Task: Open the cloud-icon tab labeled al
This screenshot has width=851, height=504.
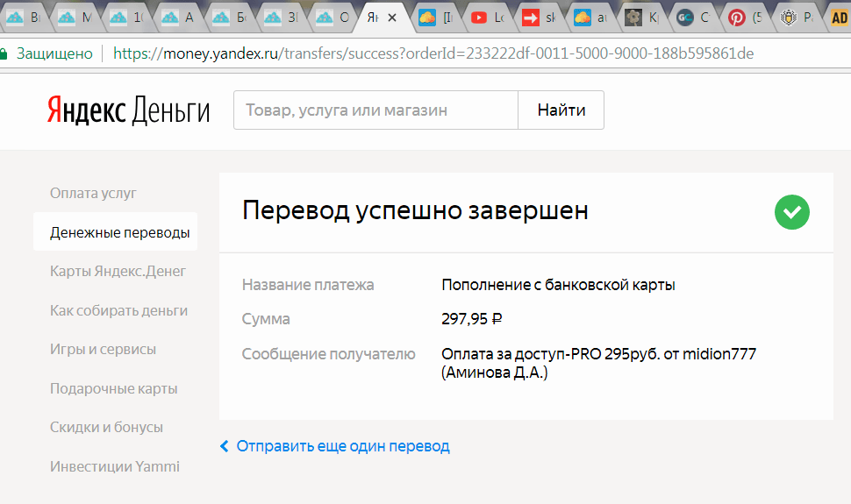Action: pos(590,18)
